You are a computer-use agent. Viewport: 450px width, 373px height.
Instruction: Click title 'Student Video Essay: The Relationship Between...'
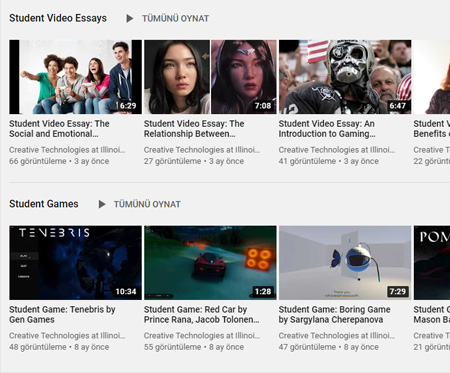194,129
